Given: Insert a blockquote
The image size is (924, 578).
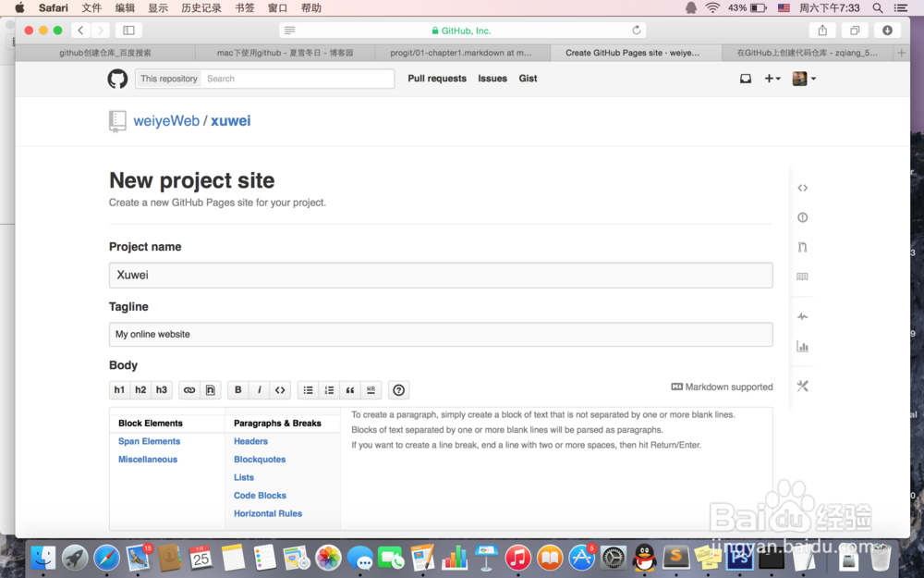Looking at the screenshot, I should (350, 390).
